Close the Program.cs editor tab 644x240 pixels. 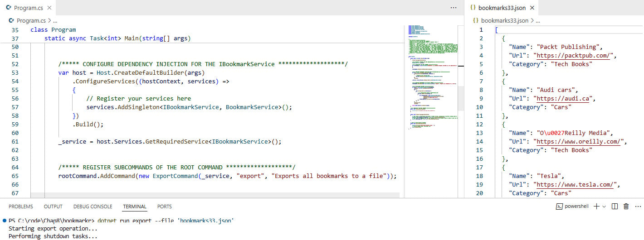click(49, 8)
